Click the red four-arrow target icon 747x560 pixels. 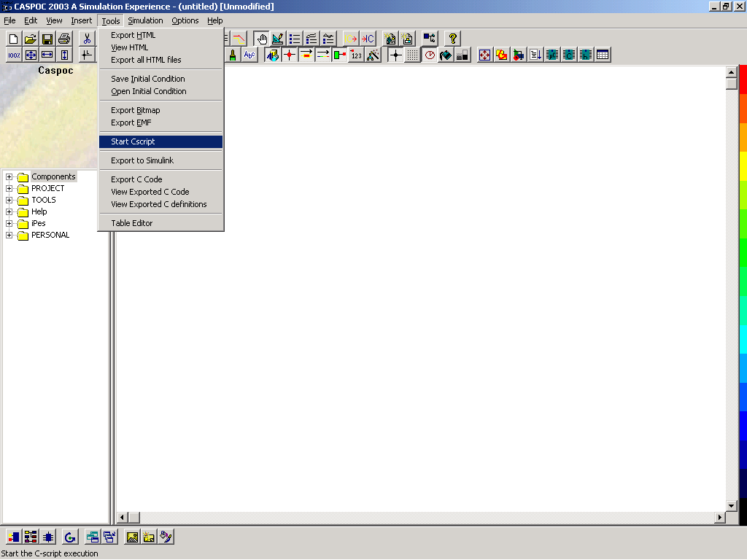pyautogui.click(x=485, y=55)
